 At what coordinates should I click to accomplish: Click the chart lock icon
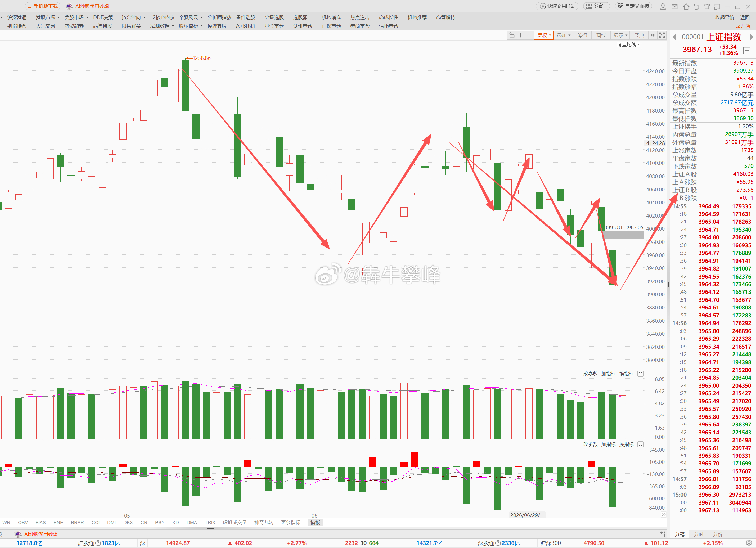pyautogui.click(x=512, y=35)
